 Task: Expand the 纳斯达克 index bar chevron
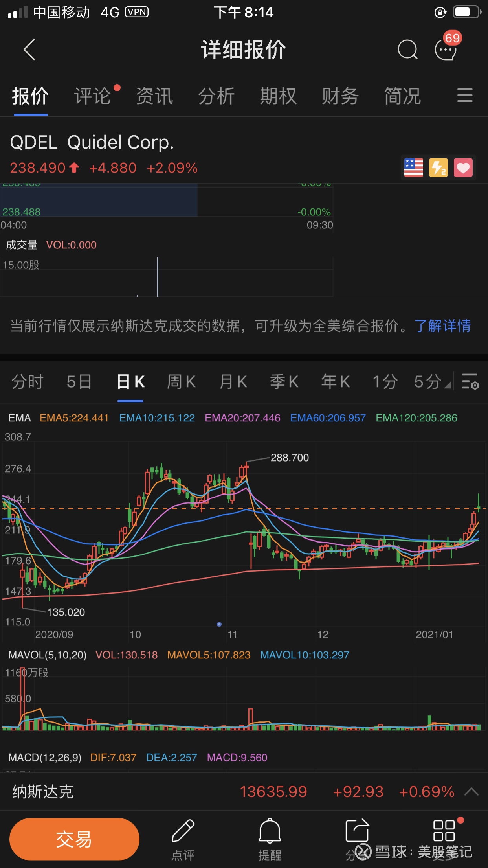coord(471,791)
